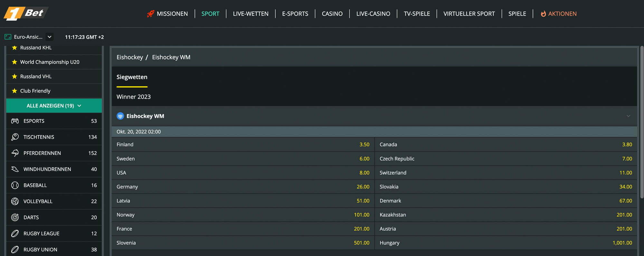The image size is (644, 256).
Task: Click the Darts target icon
Action: click(x=15, y=217)
